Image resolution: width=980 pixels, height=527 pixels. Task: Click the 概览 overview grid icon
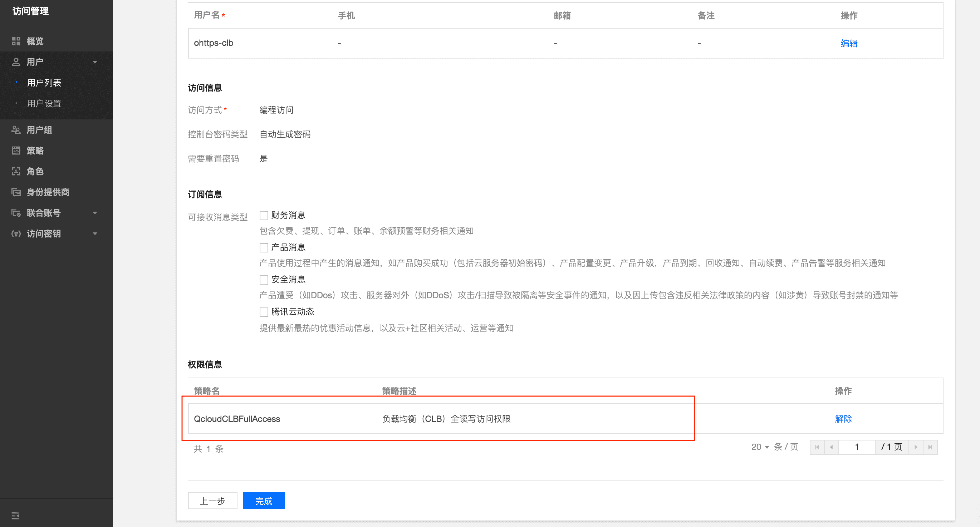16,41
